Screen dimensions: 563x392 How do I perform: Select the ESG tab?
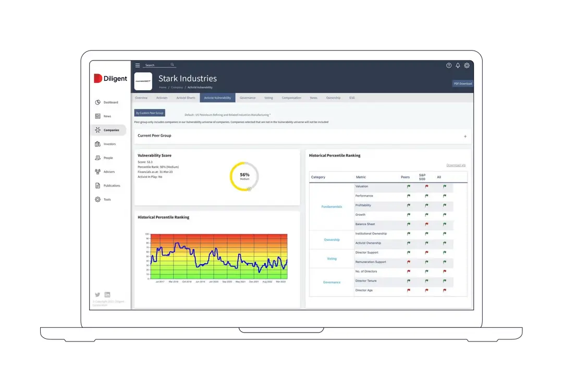point(352,97)
